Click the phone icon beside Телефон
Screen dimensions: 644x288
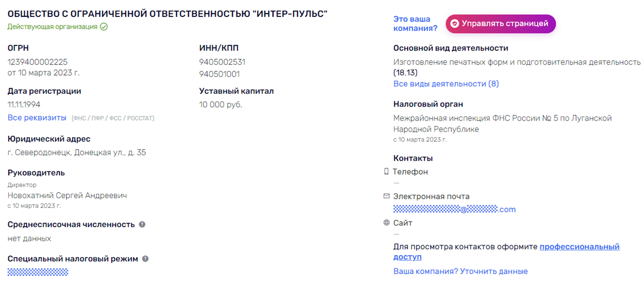[386, 172]
